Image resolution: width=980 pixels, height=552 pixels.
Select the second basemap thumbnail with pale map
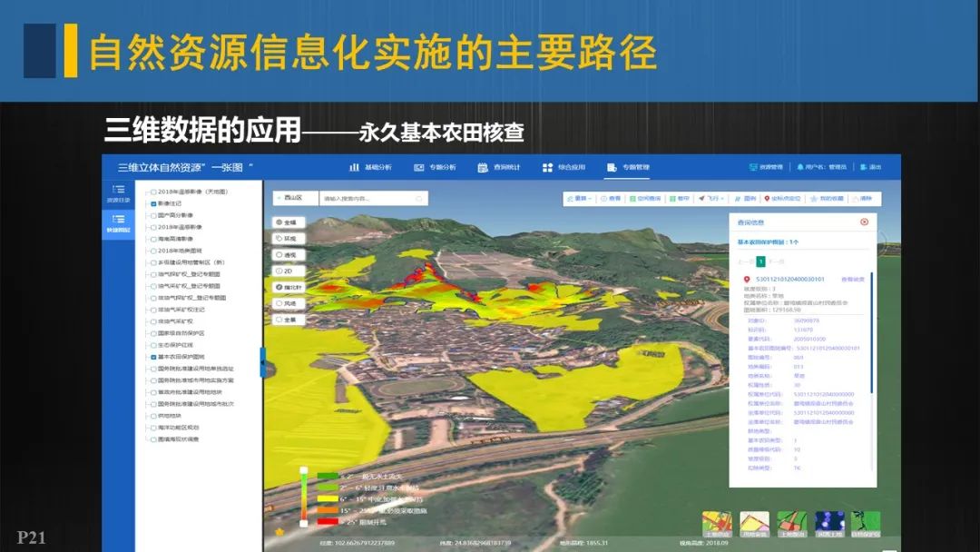pyautogui.click(x=754, y=525)
